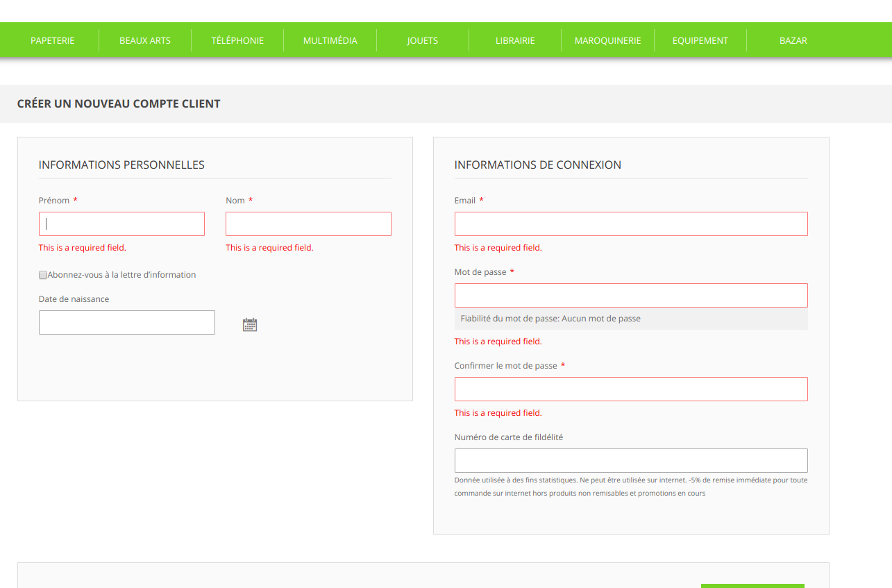Select the Multimédia menu item
Screen dimensions: 892x588
[x=330, y=40]
